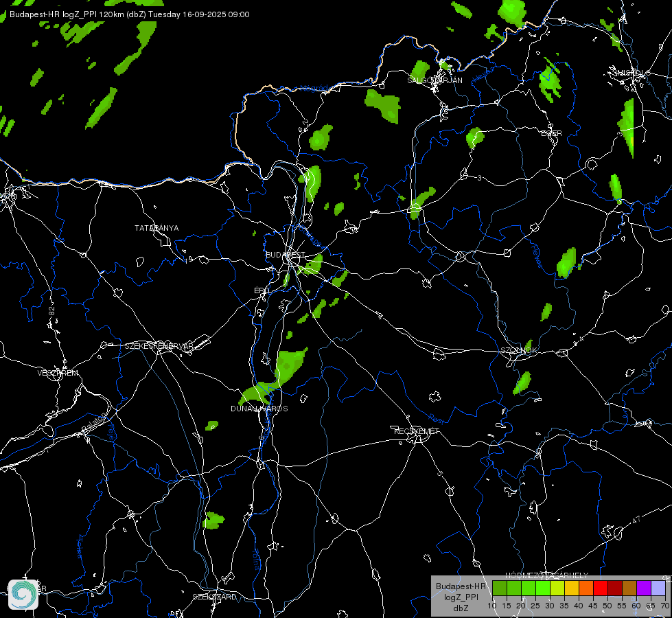The width and height of the screenshot is (672, 618).
Task: Click the BUDAPEST city label
Action: 285,255
